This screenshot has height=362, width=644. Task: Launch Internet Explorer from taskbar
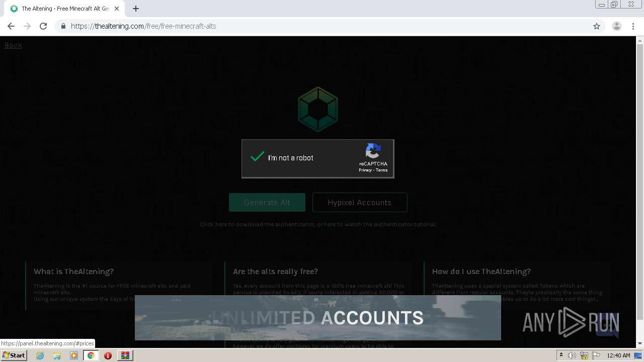[x=40, y=355]
